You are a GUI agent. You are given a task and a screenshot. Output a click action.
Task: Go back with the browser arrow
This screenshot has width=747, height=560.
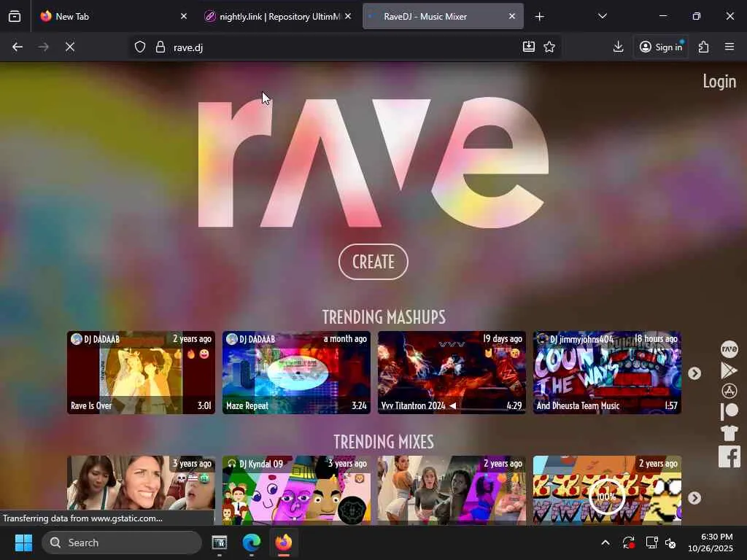(18, 47)
